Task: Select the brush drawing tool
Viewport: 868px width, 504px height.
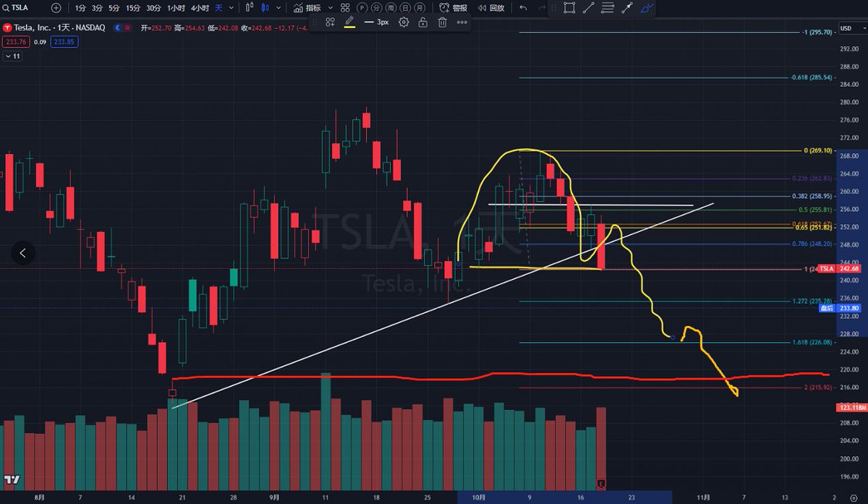Action: coord(647,8)
